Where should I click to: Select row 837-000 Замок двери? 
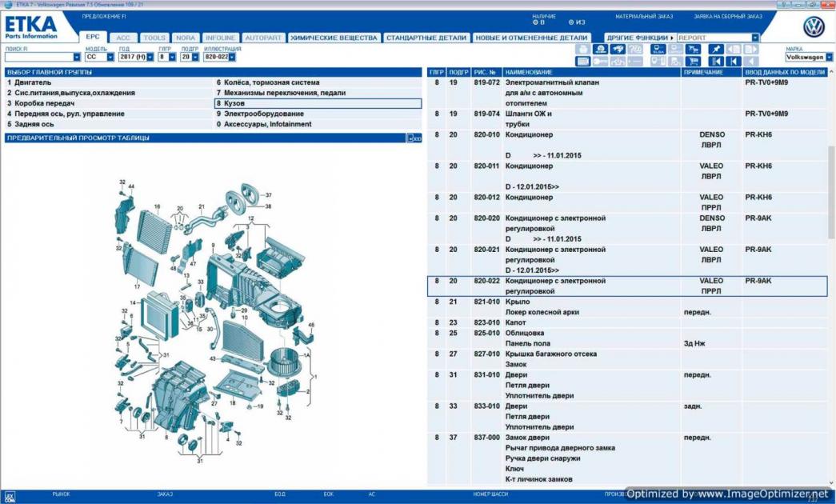(x=627, y=458)
